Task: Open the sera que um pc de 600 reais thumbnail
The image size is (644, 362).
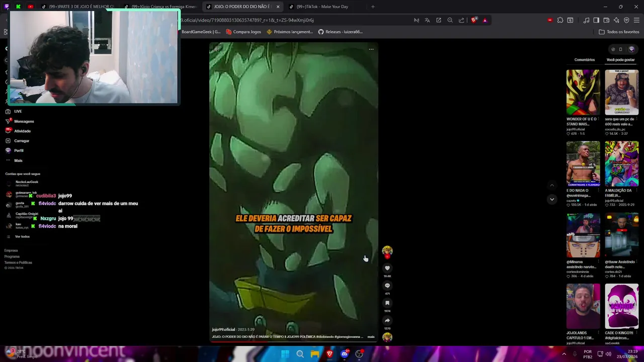Action: pos(621,92)
